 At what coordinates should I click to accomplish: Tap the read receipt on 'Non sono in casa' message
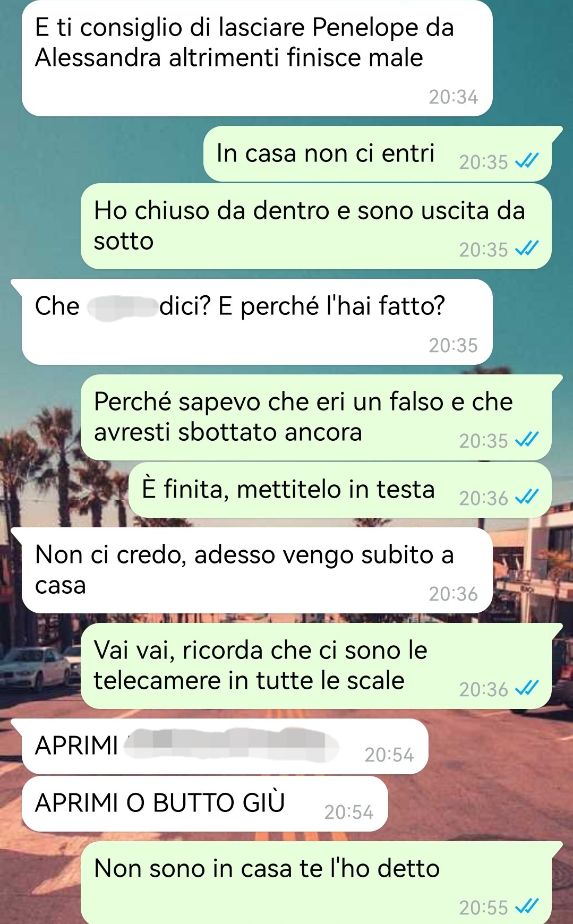527,906
